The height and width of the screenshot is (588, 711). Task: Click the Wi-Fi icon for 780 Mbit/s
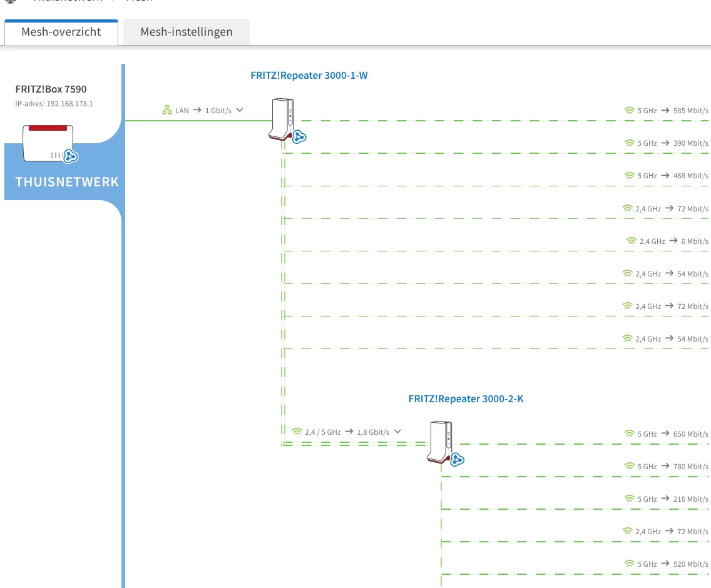630,466
